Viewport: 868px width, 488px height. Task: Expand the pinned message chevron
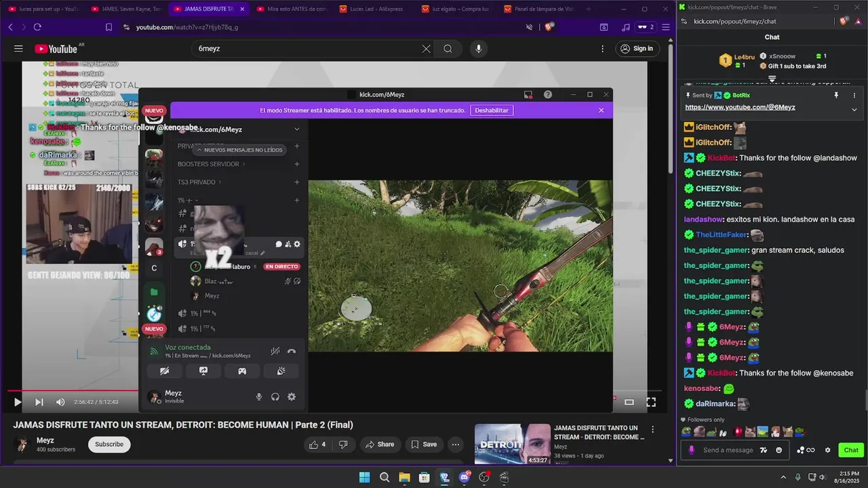pyautogui.click(x=854, y=109)
